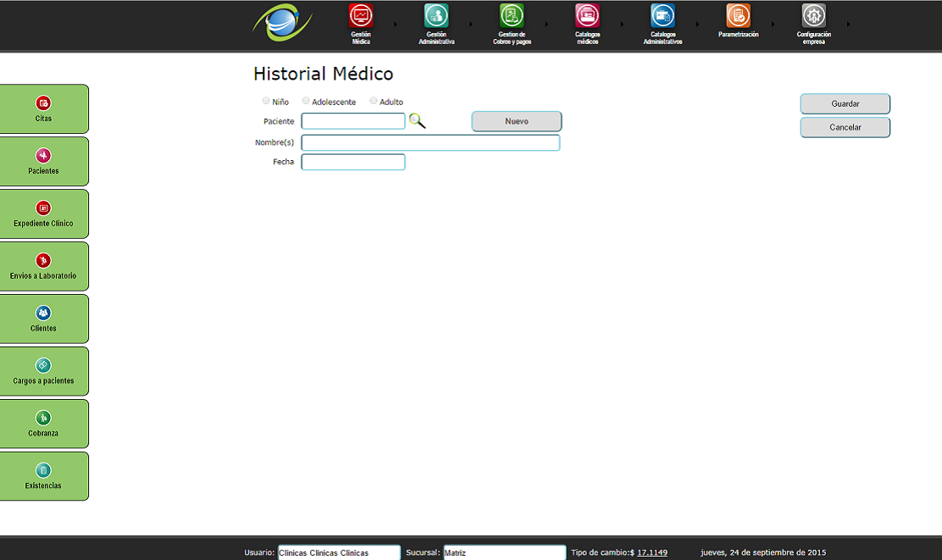This screenshot has width=942, height=560.
Task: Expand arrow next to Gestión Médica
Action: [395, 25]
